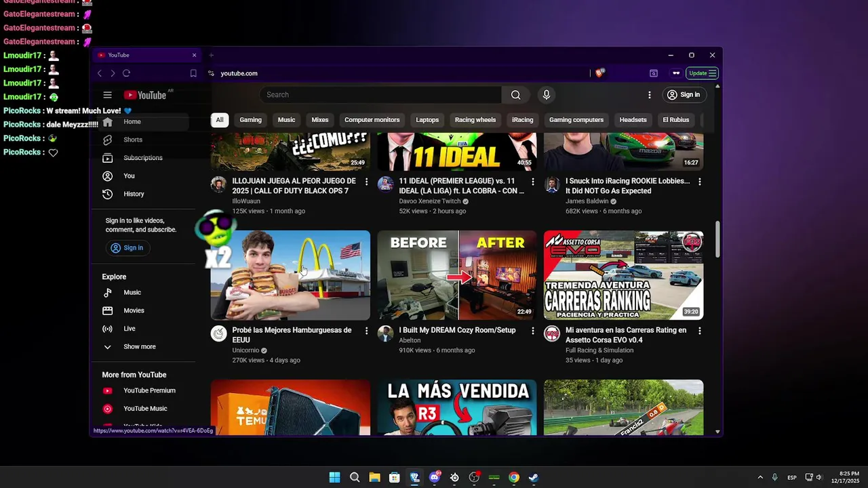Open the browser Update menu
868x488 pixels.
tap(703, 73)
